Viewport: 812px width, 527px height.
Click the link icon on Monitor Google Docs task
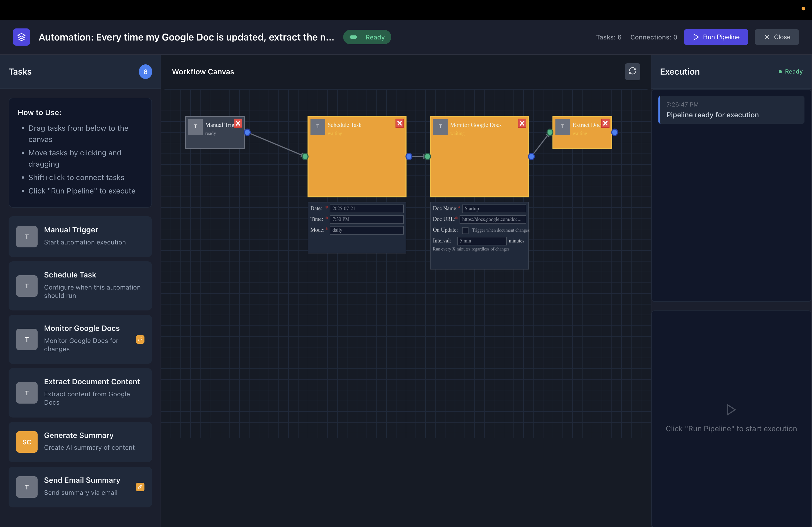(x=140, y=339)
